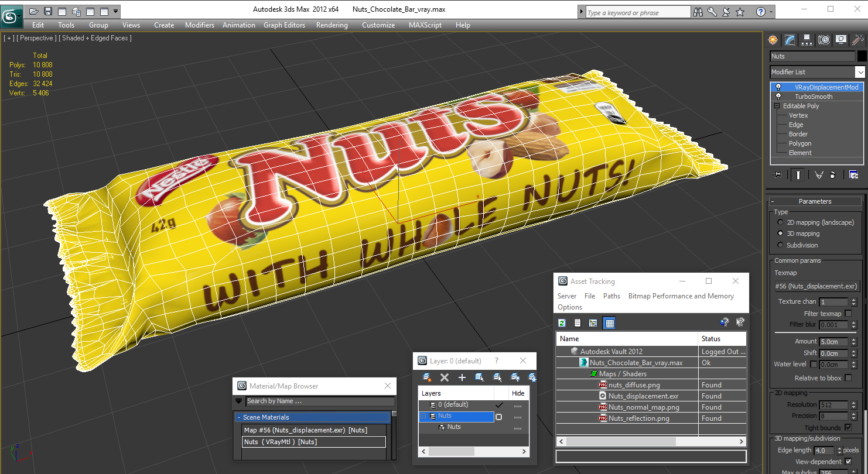The height and width of the screenshot is (474, 868).
Task: Click the search binoculars icon in title bar
Action: [x=698, y=12]
